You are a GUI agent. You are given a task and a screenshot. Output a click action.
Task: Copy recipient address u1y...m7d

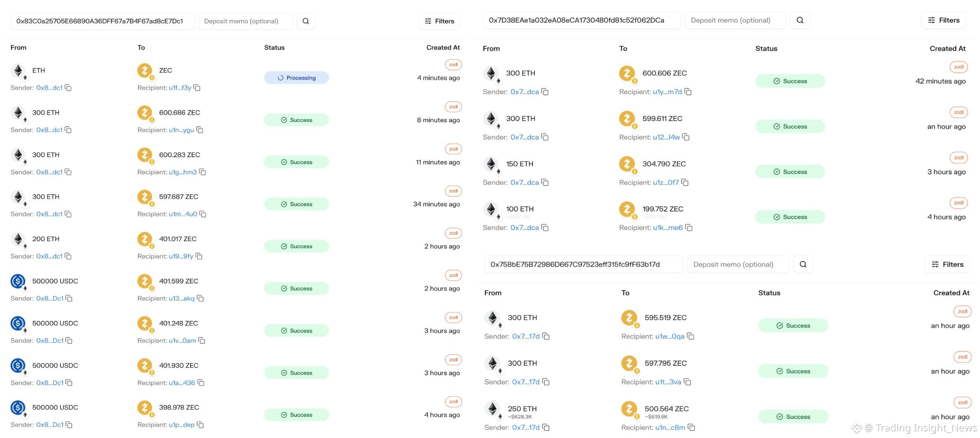pos(688,92)
